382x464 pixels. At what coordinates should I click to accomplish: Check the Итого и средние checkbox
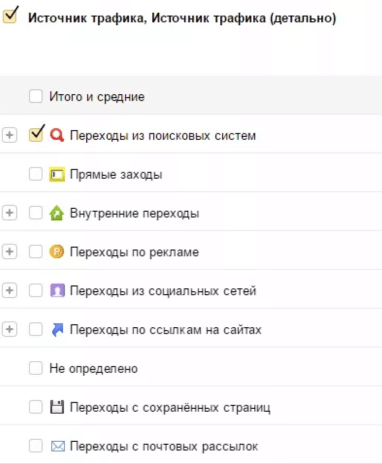pyautogui.click(x=36, y=96)
